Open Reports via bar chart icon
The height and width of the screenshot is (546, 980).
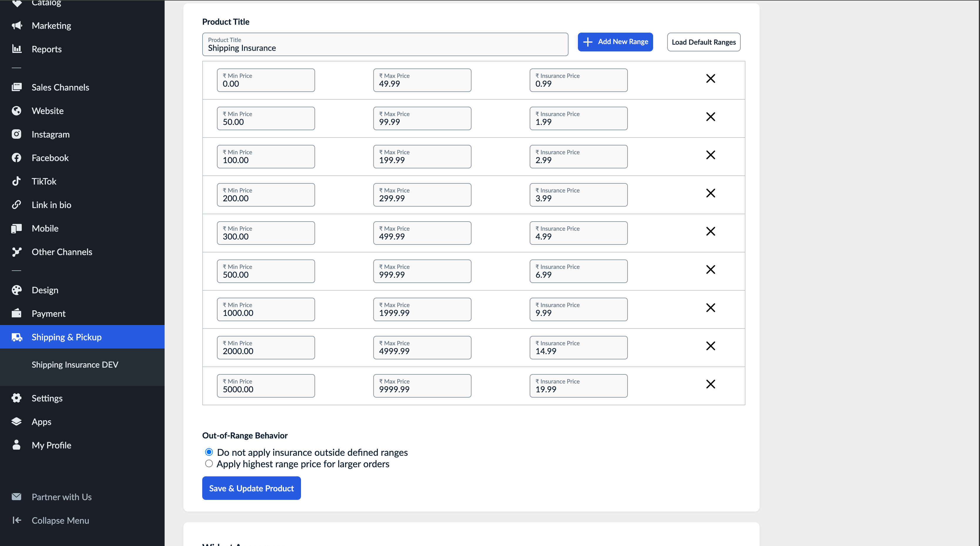point(17,49)
